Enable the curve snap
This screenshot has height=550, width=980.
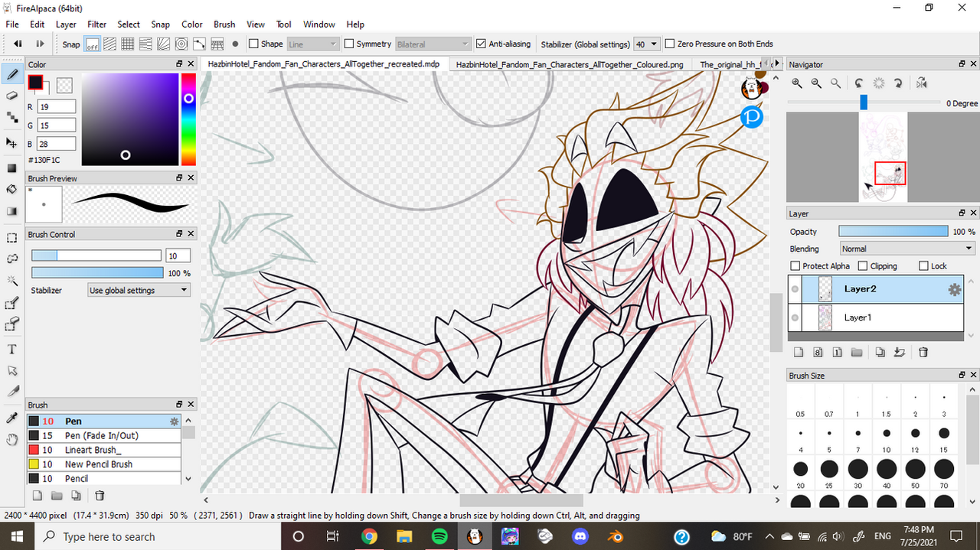click(199, 44)
